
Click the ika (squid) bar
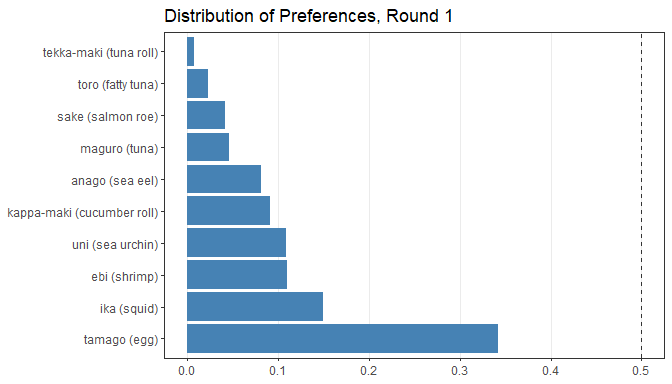[255, 306]
